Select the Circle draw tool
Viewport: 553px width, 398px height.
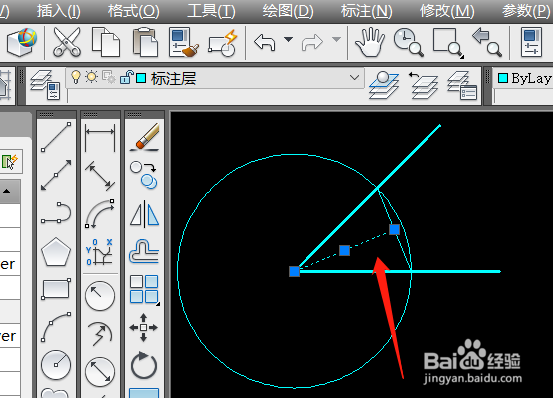click(x=56, y=365)
